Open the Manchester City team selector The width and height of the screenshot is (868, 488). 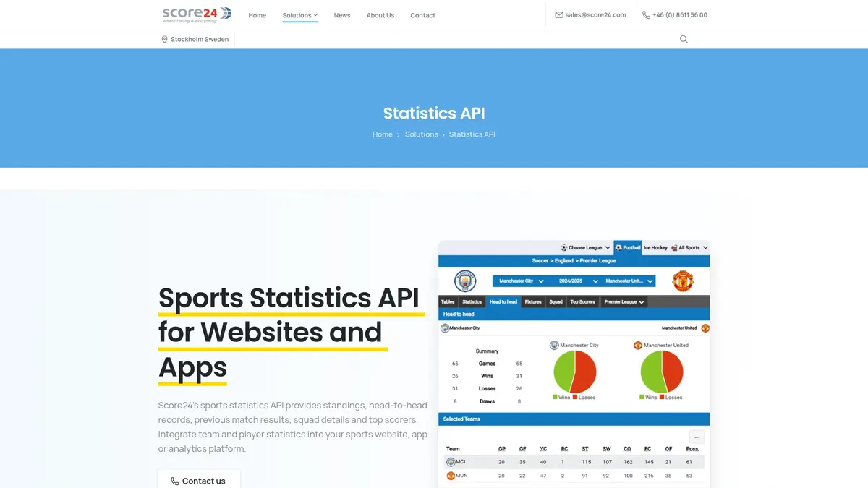tap(521, 281)
